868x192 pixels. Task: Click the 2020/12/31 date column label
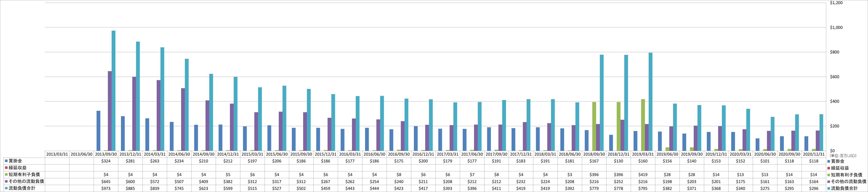click(814, 154)
